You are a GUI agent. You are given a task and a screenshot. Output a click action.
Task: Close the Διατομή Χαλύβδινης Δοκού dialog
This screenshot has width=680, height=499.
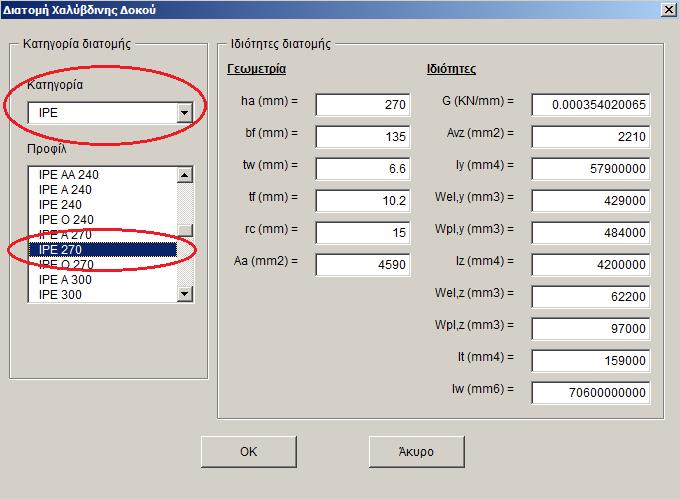pyautogui.click(x=669, y=10)
